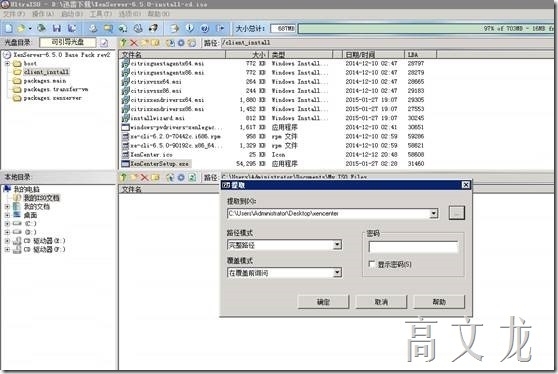
Task: Open the dropdown arrow beside the Open icon
Action: tap(30, 28)
